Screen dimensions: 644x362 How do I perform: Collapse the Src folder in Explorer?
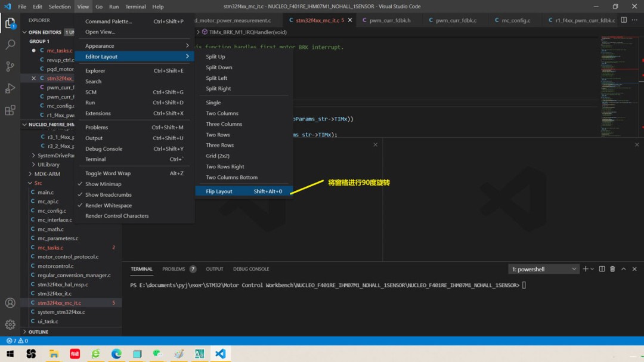click(x=39, y=182)
